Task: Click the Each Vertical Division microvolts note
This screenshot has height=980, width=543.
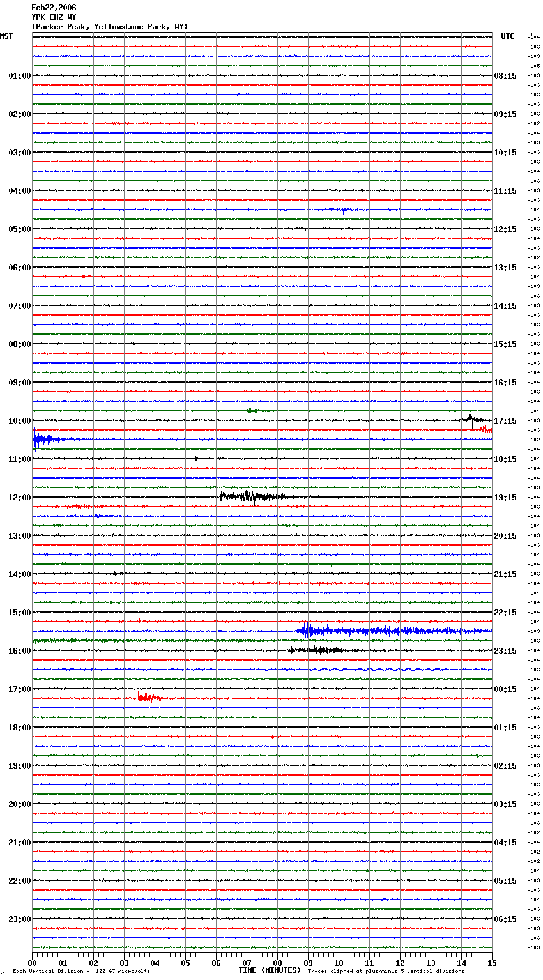Action: [x=81, y=972]
